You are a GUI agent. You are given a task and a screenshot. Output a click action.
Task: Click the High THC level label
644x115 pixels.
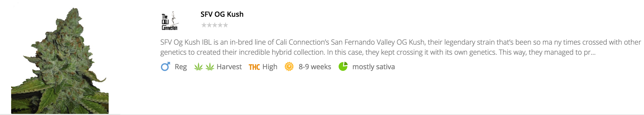pyautogui.click(x=270, y=67)
